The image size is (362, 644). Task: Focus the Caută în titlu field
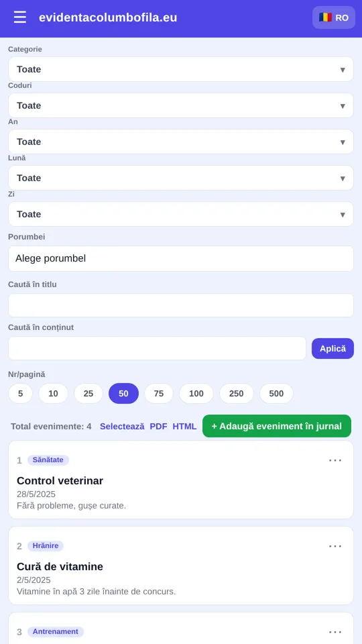[x=181, y=305]
